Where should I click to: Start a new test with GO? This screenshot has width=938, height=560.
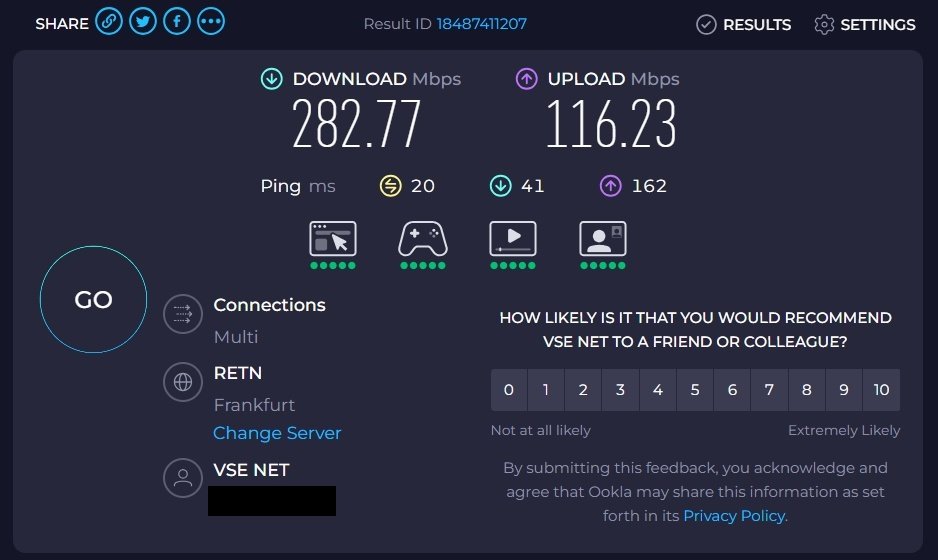[93, 299]
